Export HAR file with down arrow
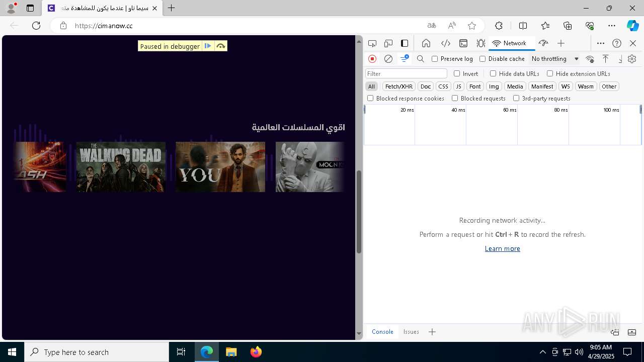Screen dimensions: 644x362 pos(620,59)
